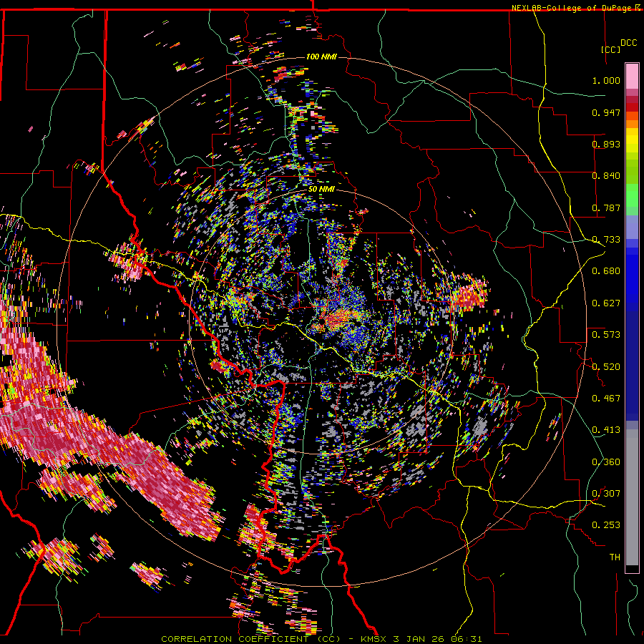Screen dimensions: 644x644
Task: Click the Correlation Coefficient KMSX caption
Action: 321,639
